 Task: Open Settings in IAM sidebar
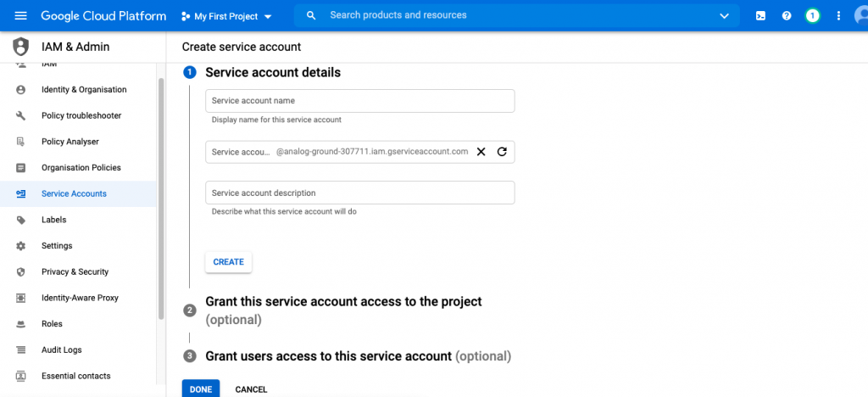pyautogui.click(x=78, y=246)
